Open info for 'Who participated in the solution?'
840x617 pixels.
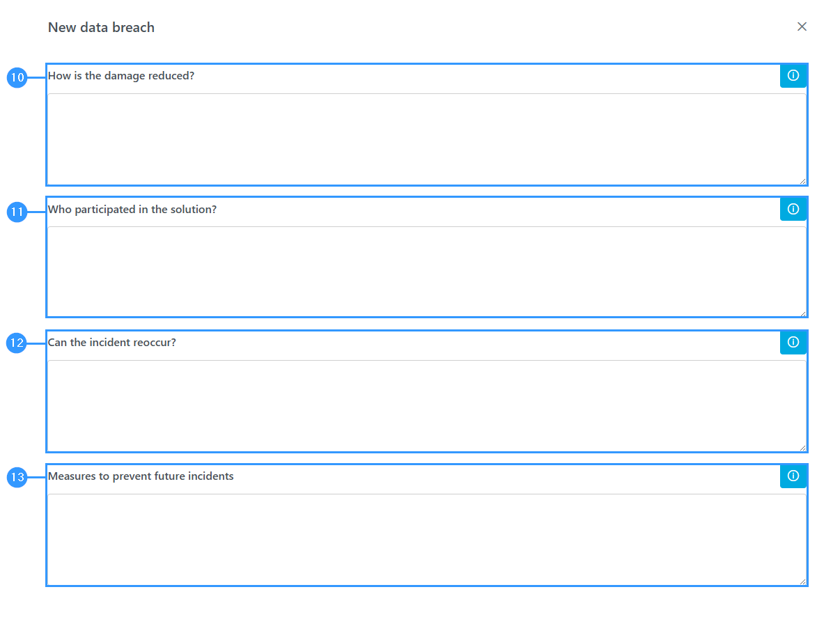793,209
